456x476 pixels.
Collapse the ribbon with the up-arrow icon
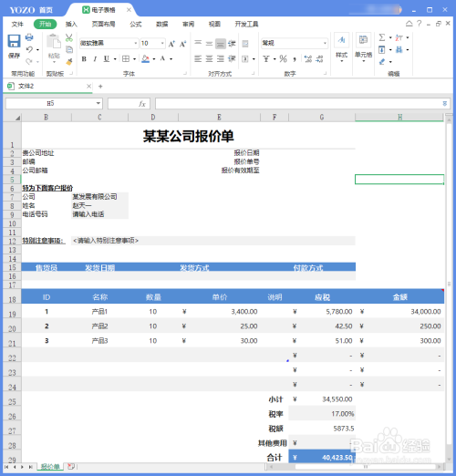point(409,24)
